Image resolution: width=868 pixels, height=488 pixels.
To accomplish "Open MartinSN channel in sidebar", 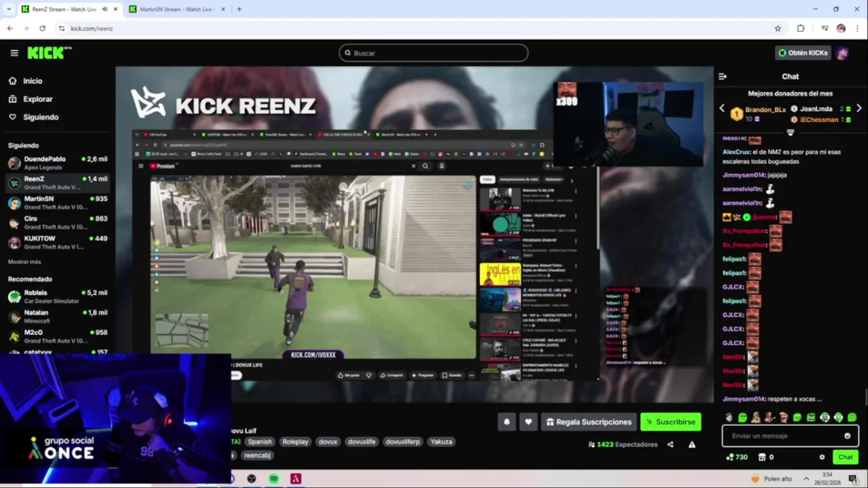I will pos(57,203).
